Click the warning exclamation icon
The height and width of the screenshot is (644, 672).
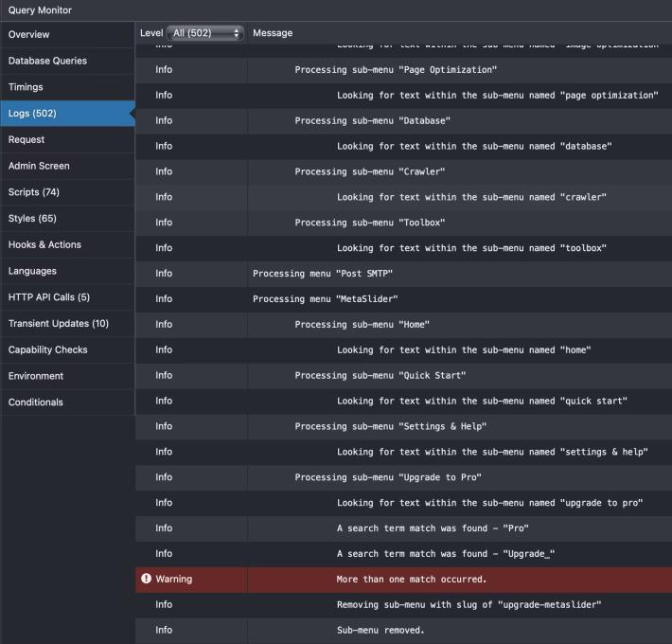(146, 579)
